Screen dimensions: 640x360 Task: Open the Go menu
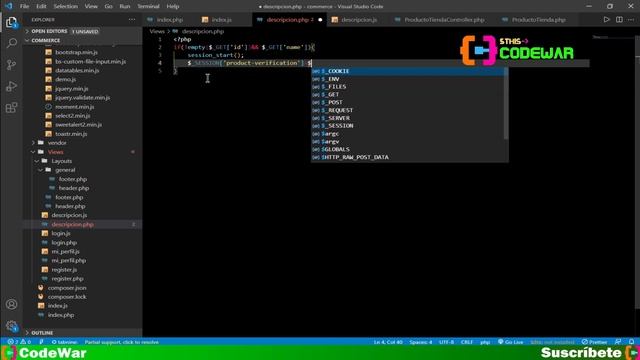tap(108, 7)
